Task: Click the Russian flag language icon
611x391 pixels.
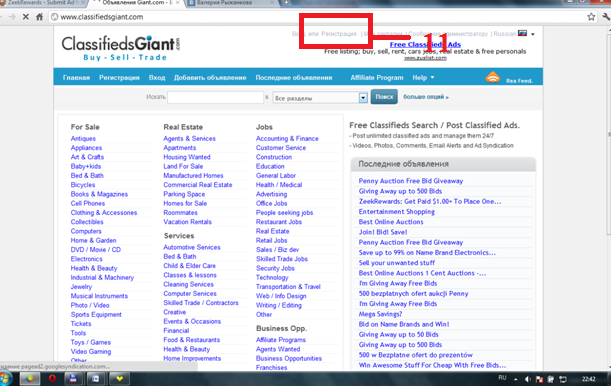Action: coord(522,34)
